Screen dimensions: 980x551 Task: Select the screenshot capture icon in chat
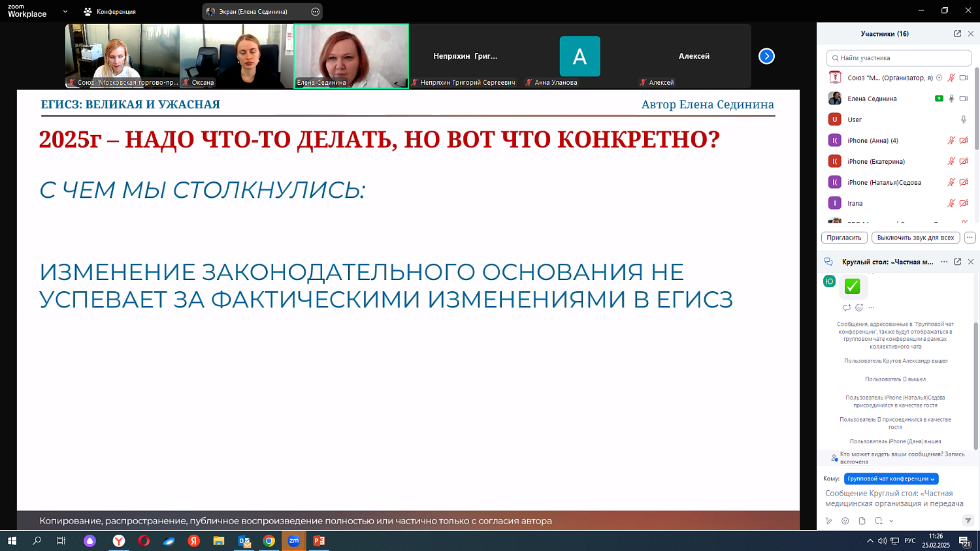click(x=879, y=520)
